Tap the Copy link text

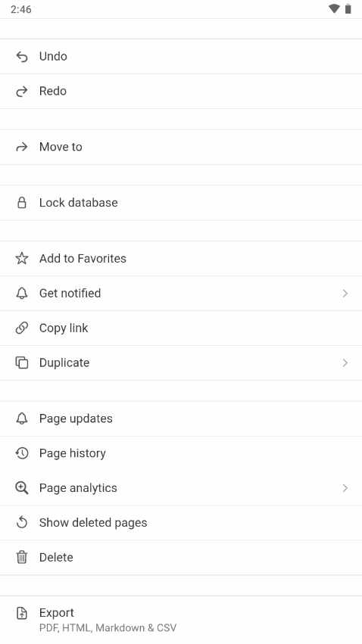pos(64,328)
